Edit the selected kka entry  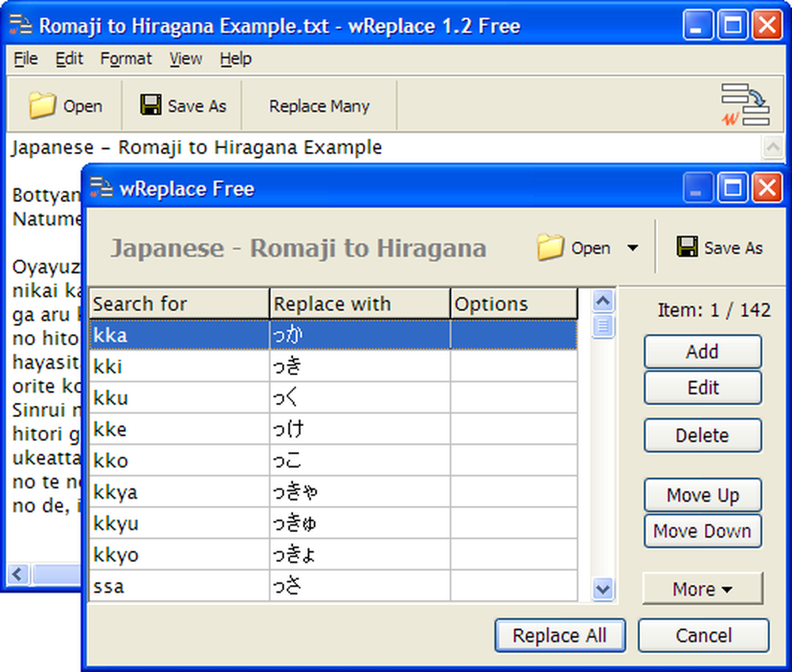[x=703, y=387]
